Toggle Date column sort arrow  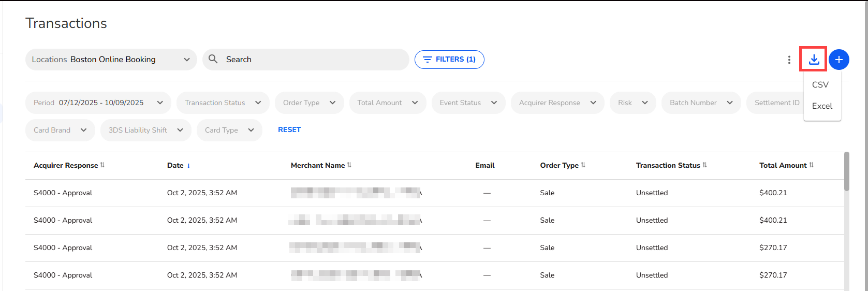[188, 166]
